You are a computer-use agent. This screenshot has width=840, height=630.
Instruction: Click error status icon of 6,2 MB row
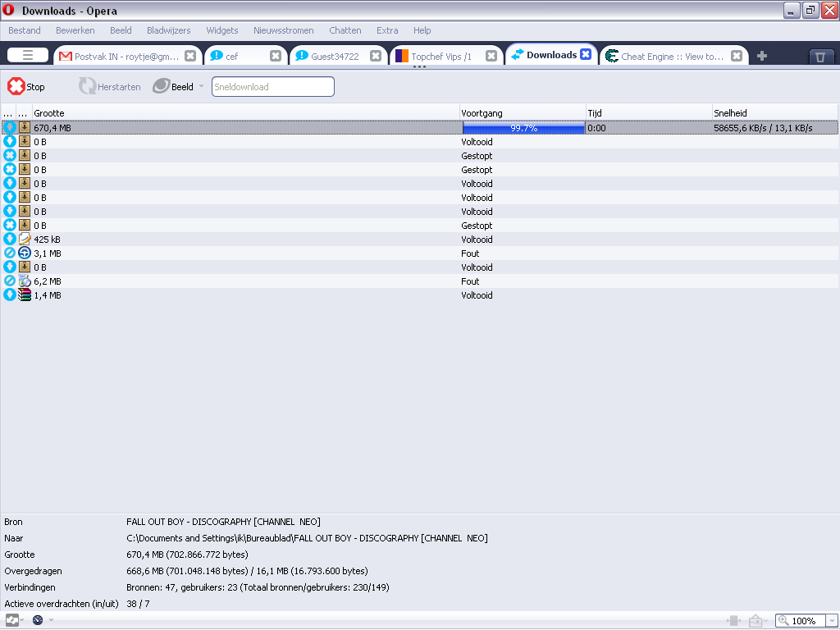(10, 281)
